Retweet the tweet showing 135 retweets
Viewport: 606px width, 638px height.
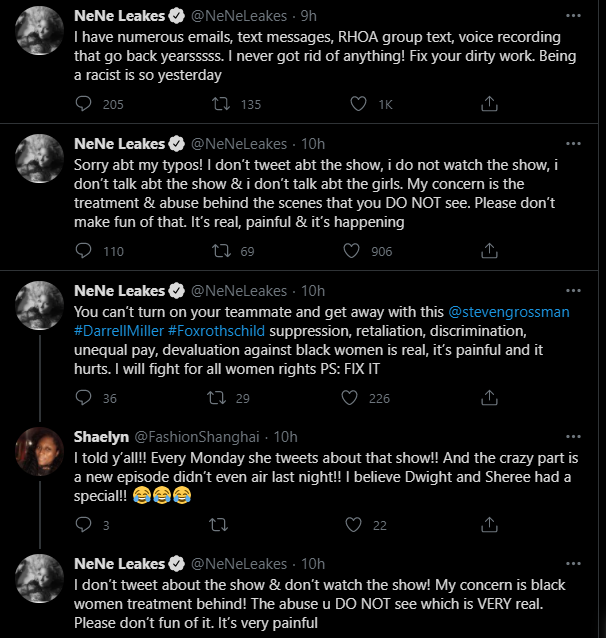click(x=221, y=104)
